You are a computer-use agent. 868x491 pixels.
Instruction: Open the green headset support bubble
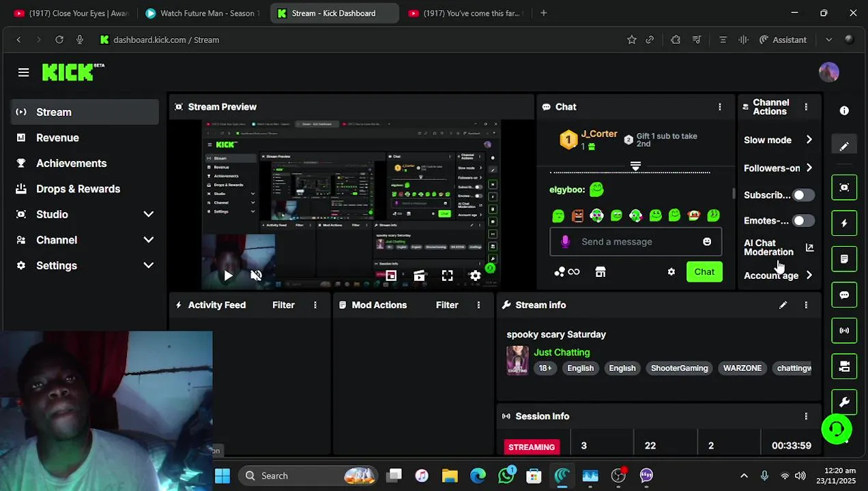tap(837, 429)
